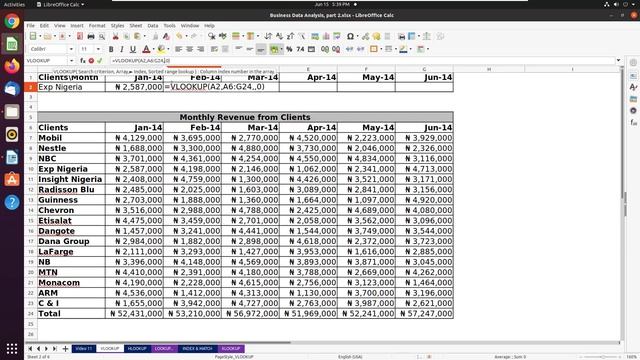Open the Sidebar Navigator compass icon
This screenshot has width=640, height=360.
pyautogui.click(x=633, y=110)
